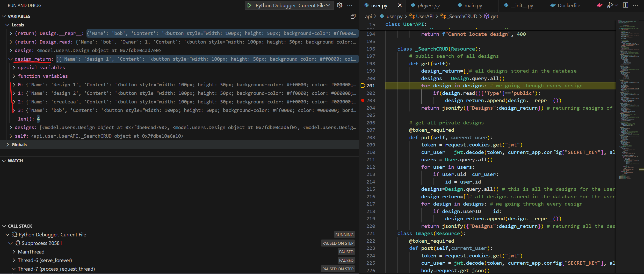The width and height of the screenshot is (644, 274).
Task: Click 'designs = Design.query.all()' on line 200
Action: (463, 78)
